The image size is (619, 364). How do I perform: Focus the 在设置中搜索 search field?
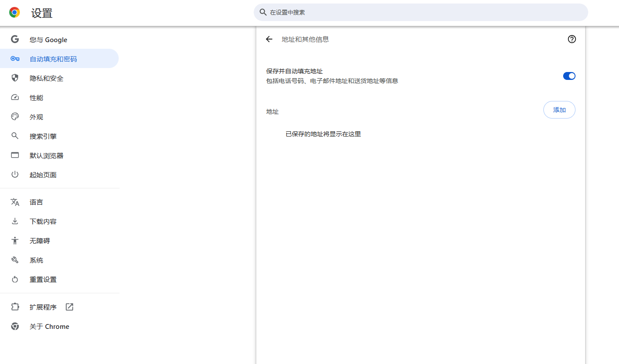click(421, 12)
